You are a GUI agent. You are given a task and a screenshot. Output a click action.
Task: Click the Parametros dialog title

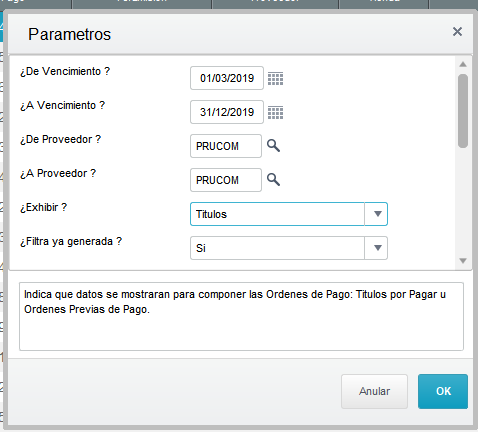point(69,34)
